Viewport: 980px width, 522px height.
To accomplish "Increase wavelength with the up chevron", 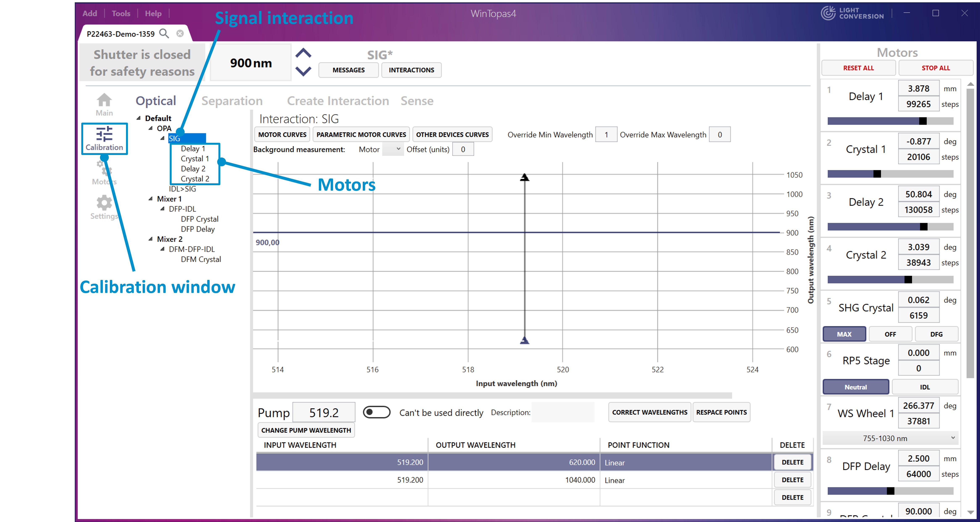I will coord(303,53).
